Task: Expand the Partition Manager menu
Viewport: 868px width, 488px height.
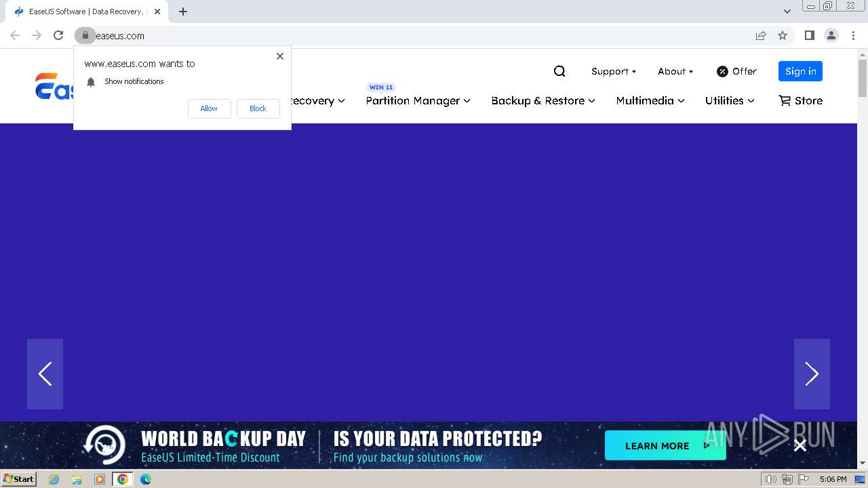Action: tap(418, 100)
